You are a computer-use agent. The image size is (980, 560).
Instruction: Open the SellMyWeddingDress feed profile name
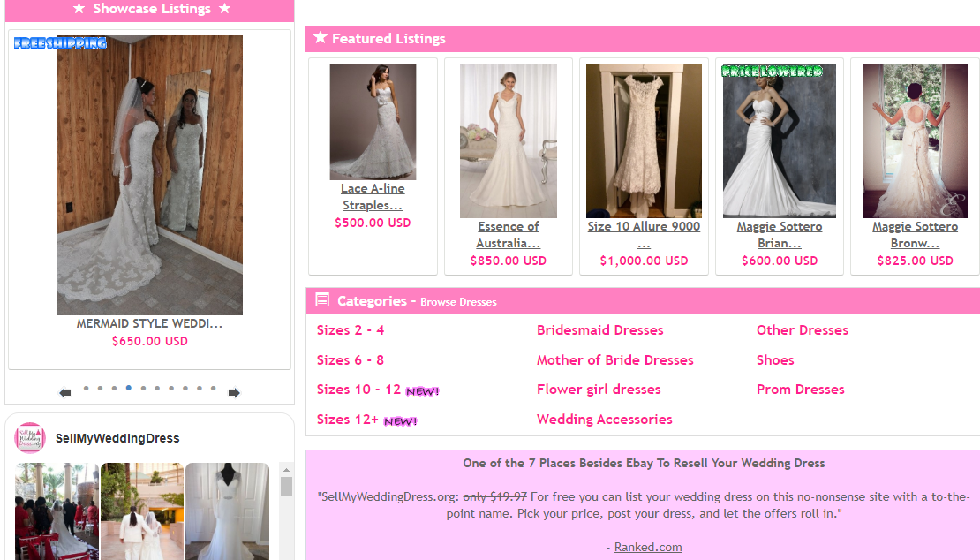(x=117, y=438)
